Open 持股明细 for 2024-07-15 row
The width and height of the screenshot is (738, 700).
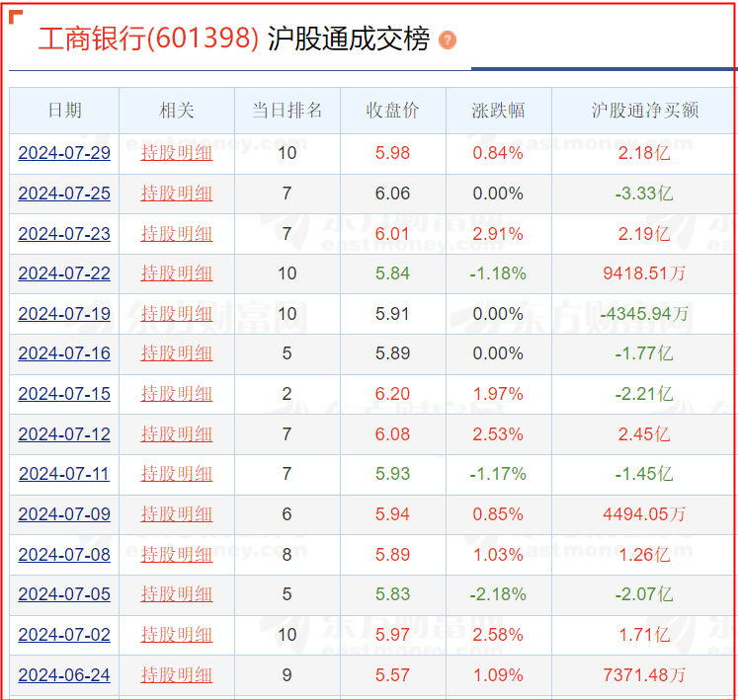coord(177,394)
